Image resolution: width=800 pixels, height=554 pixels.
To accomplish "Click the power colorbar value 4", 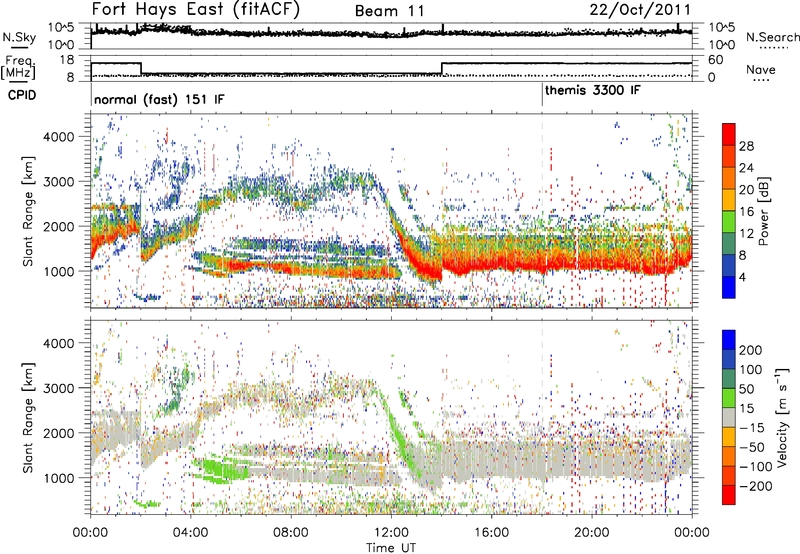I will (742, 277).
